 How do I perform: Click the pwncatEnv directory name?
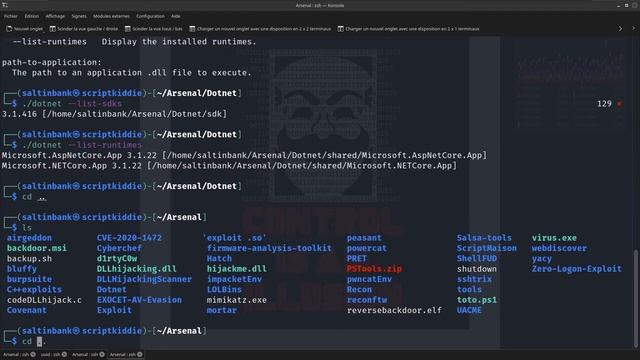[369, 279]
